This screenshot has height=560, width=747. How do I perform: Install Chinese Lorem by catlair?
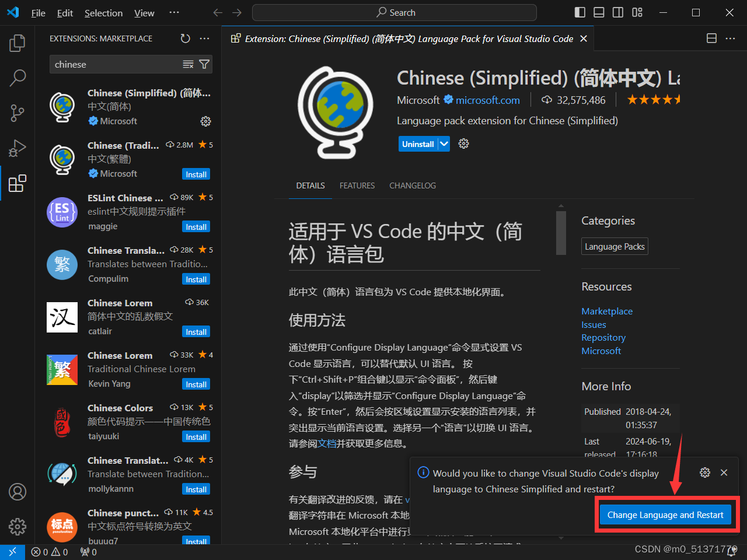[196, 332]
